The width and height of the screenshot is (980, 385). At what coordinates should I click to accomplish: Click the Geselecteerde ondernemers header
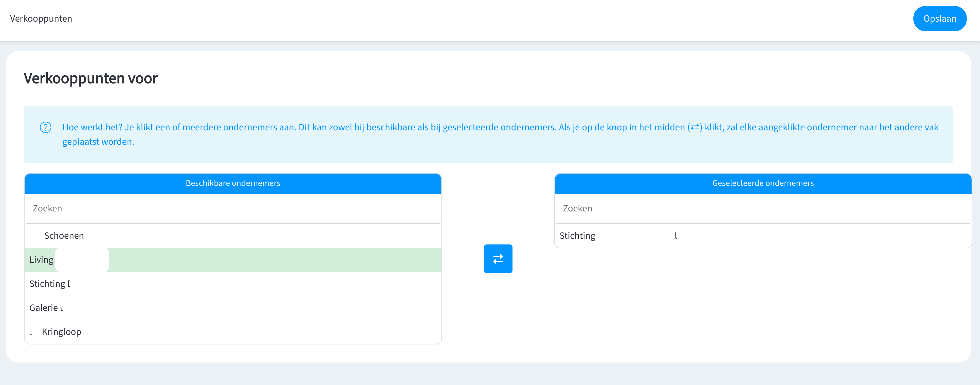point(762,183)
